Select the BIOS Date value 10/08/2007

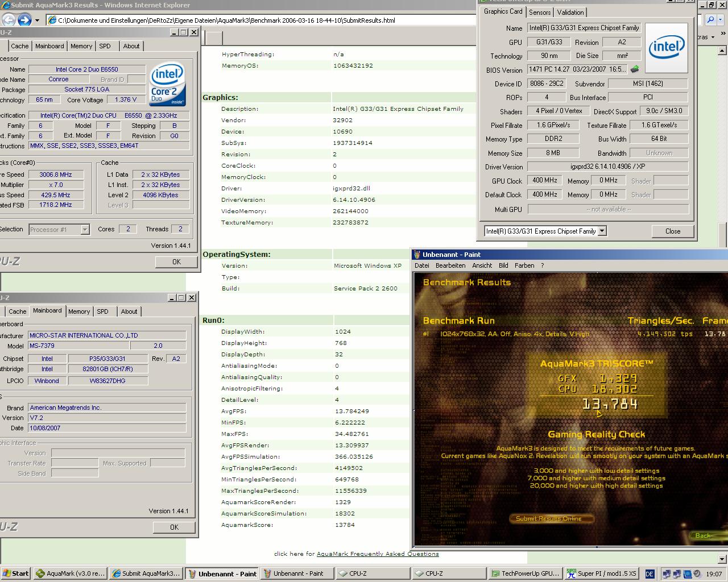(107, 428)
